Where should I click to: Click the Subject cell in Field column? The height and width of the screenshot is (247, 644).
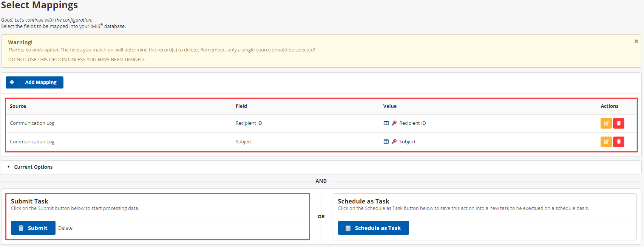coord(244,142)
